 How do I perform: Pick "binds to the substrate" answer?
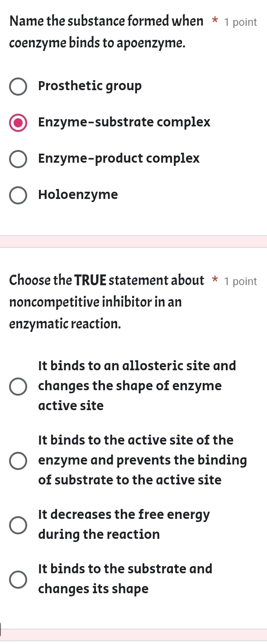coord(18,579)
